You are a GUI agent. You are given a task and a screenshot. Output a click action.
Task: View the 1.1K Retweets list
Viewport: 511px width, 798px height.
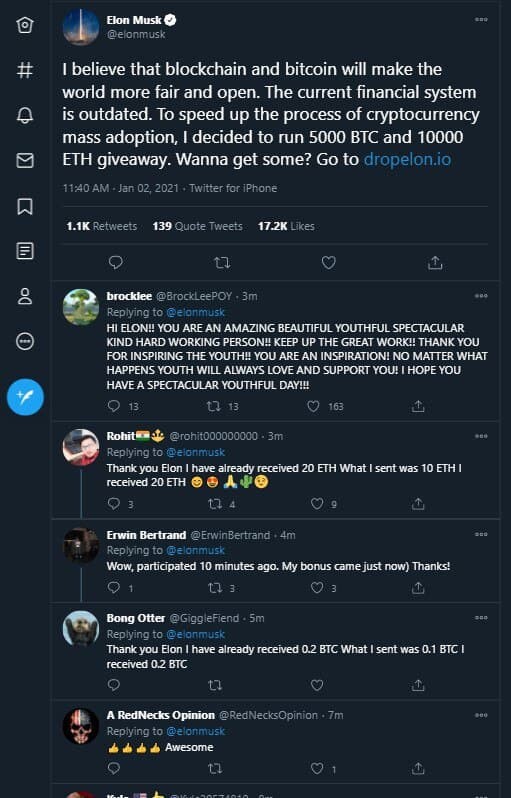(102, 226)
